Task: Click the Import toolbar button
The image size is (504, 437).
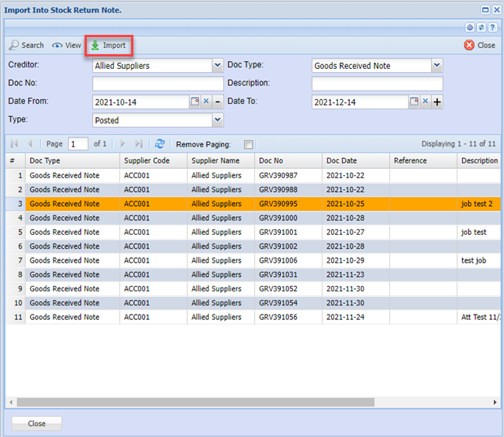Action: pos(108,46)
